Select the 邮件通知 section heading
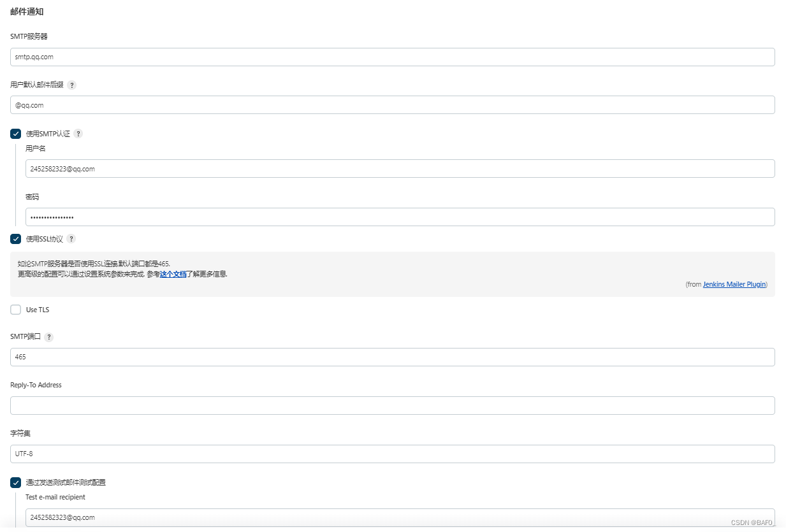The width and height of the screenshot is (786, 532). tap(27, 11)
